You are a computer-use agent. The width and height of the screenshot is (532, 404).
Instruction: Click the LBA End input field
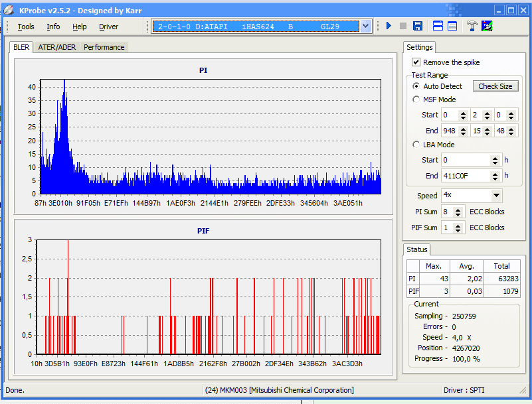click(x=465, y=176)
